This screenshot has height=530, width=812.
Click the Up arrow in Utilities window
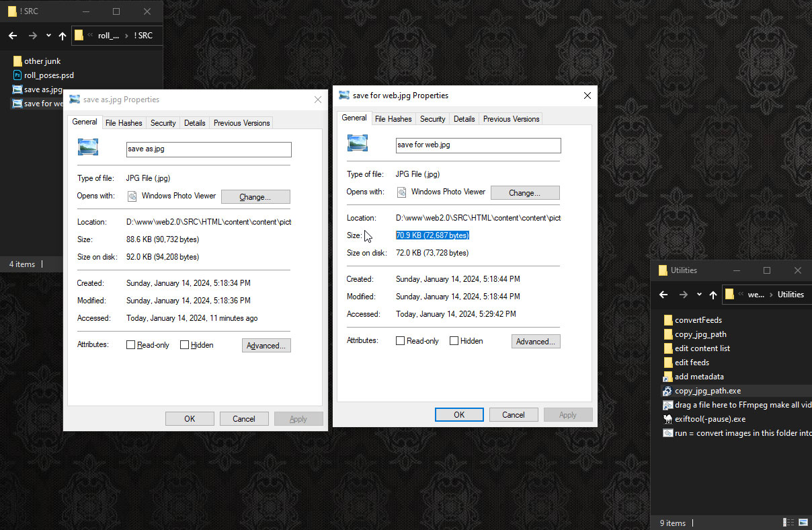pyautogui.click(x=713, y=295)
